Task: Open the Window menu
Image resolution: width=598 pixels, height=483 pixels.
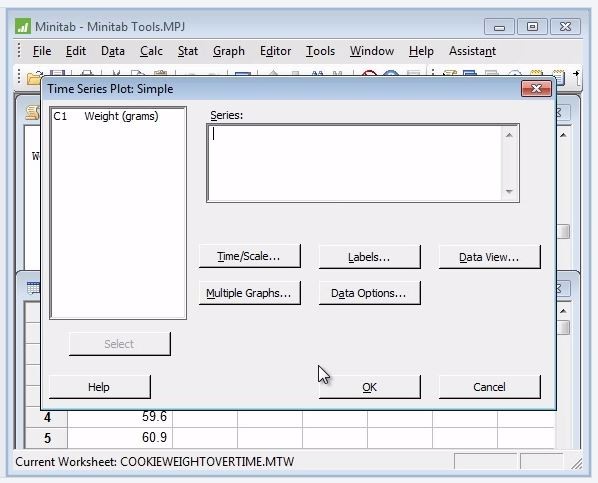Action: [372, 51]
